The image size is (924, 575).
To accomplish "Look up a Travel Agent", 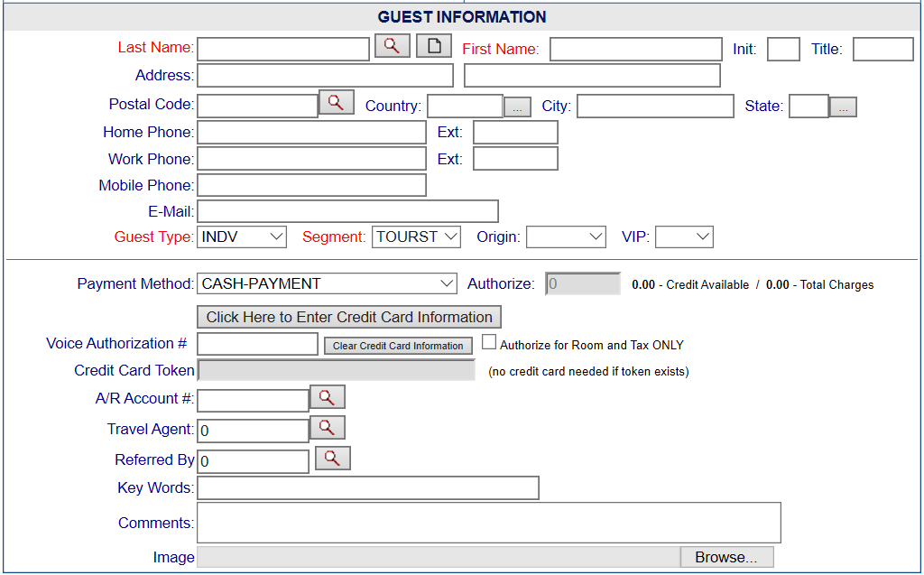I will coord(328,427).
